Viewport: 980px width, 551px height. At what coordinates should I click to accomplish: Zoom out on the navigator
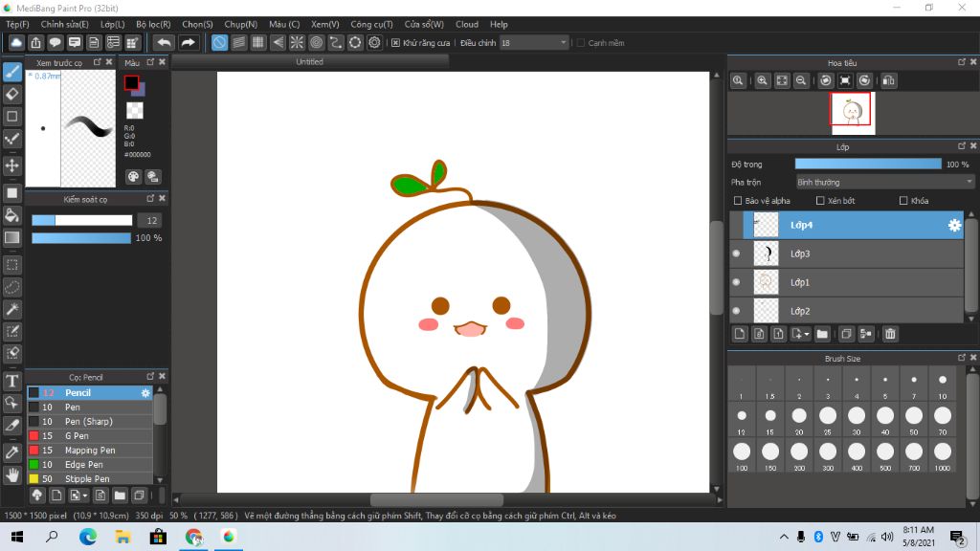click(801, 80)
